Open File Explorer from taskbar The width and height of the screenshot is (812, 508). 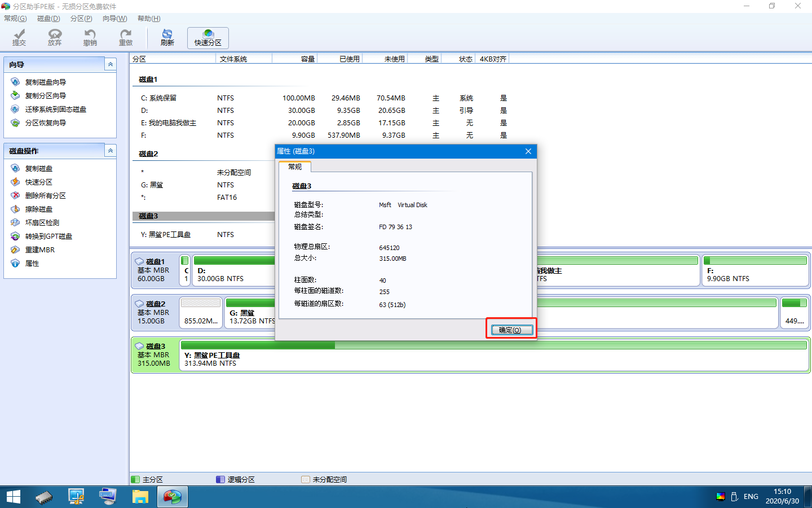point(140,497)
